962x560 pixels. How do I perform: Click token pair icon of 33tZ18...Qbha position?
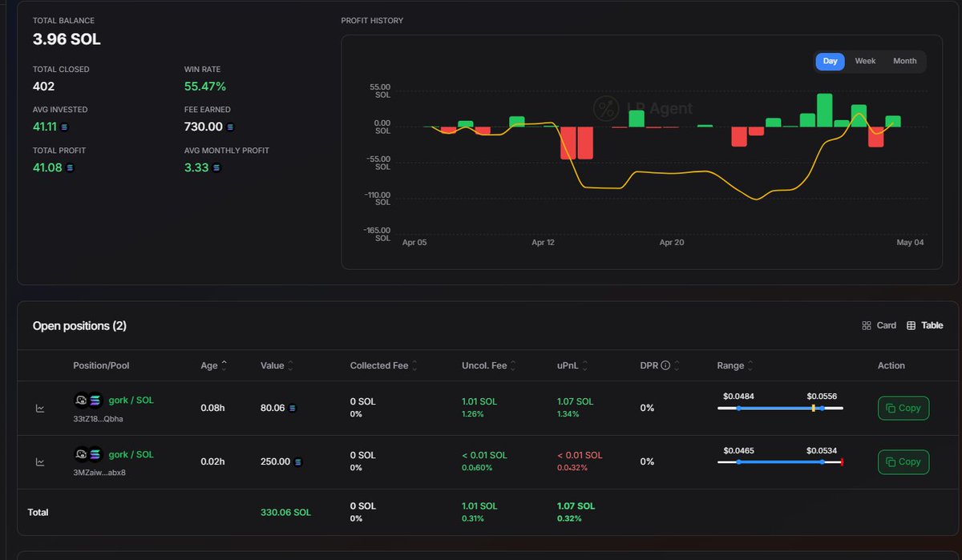tap(88, 401)
